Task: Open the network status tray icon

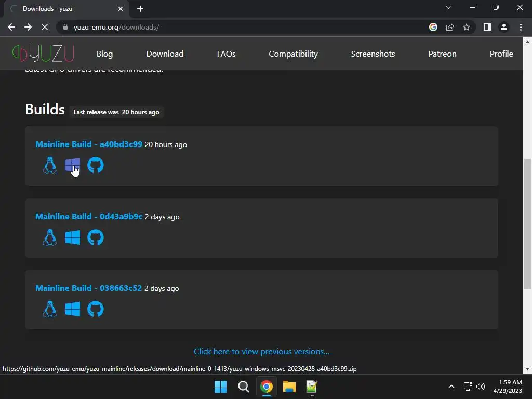Action: click(468, 387)
